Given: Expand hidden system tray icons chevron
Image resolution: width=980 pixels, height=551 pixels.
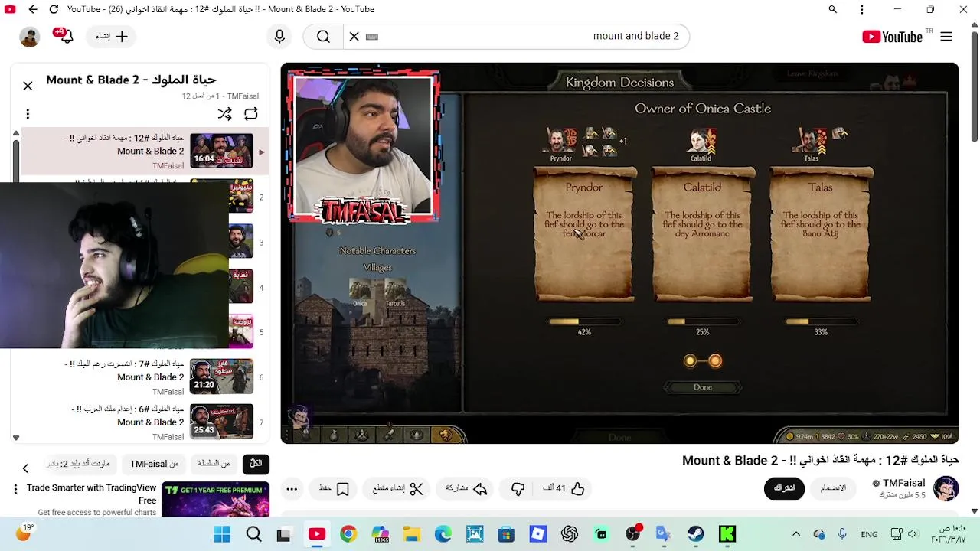Looking at the screenshot, I should pyautogui.click(x=796, y=534).
